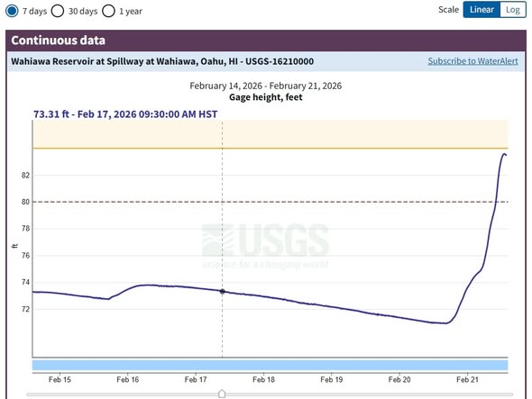
Task: Click the 76 y-axis value
Action: tap(25, 256)
